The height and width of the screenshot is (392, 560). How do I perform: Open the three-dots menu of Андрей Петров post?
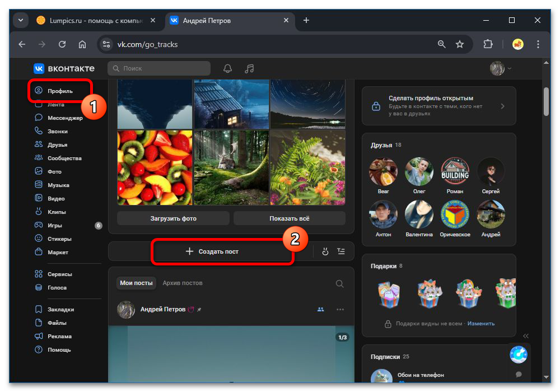[340, 310]
